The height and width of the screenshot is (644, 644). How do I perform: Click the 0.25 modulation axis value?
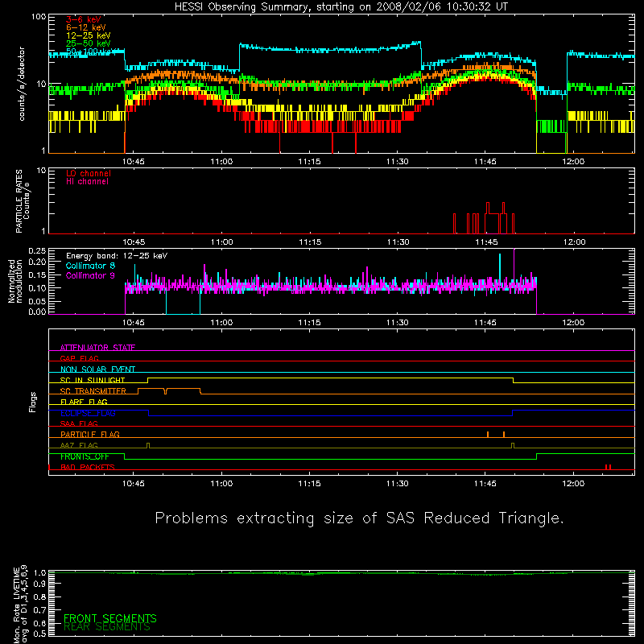point(37,251)
